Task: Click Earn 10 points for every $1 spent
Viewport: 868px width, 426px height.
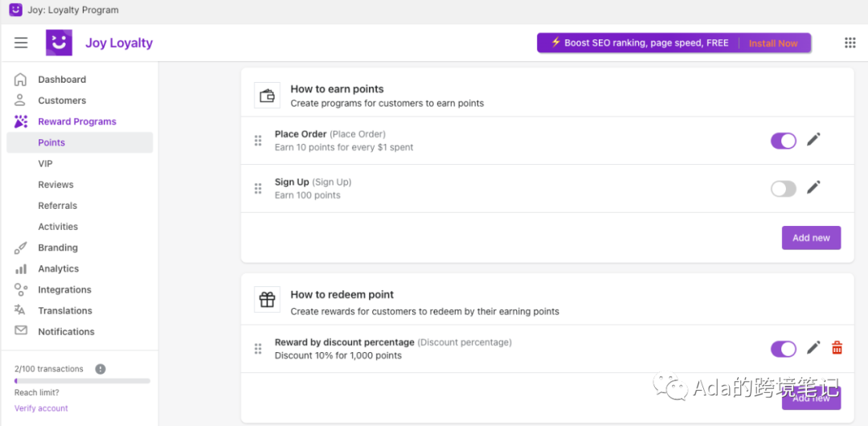Action: [x=344, y=147]
